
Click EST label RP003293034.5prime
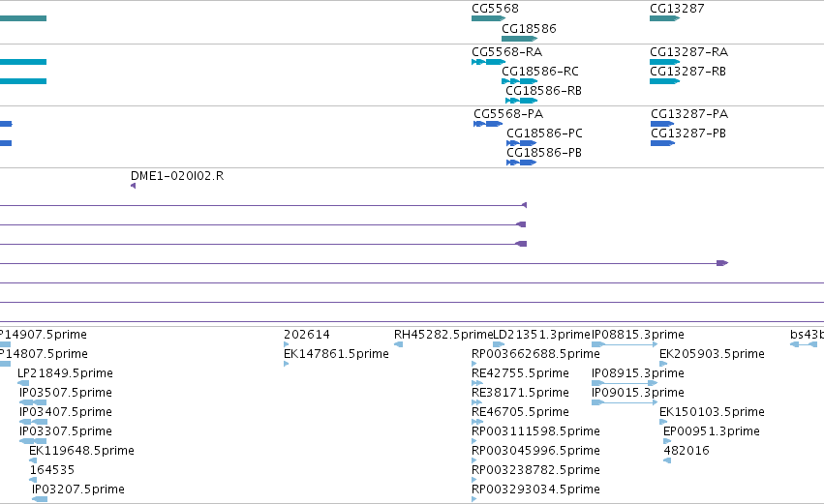click(535, 489)
